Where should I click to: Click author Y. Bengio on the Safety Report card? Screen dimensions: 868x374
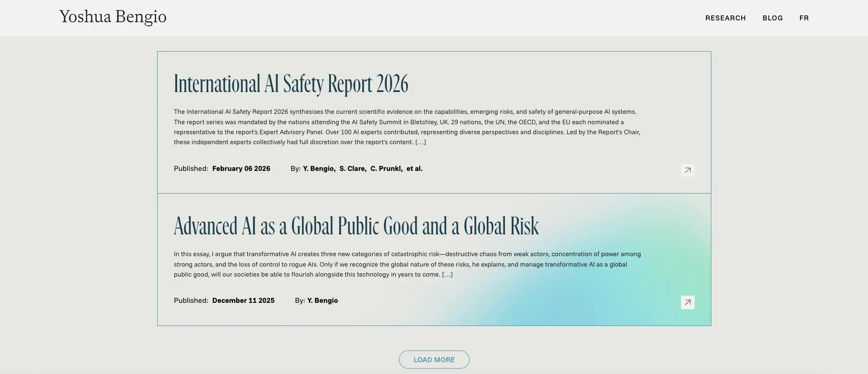coord(319,169)
